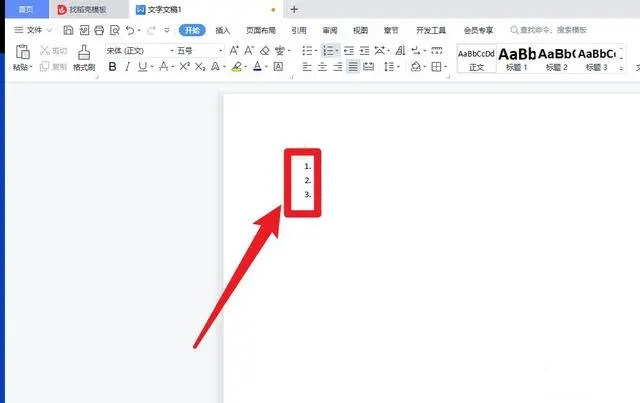The image size is (640, 403).
Task: Open the line spacing dropdown
Action: pos(398,67)
